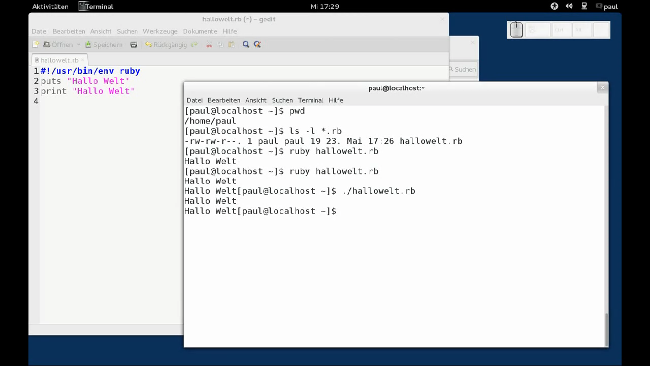
Task: Click the print "Hallo Welt" line in gedit
Action: coord(87,91)
